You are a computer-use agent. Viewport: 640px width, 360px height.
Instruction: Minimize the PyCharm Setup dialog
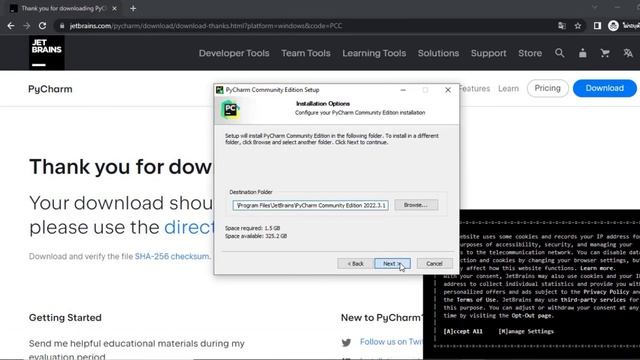pos(403,90)
